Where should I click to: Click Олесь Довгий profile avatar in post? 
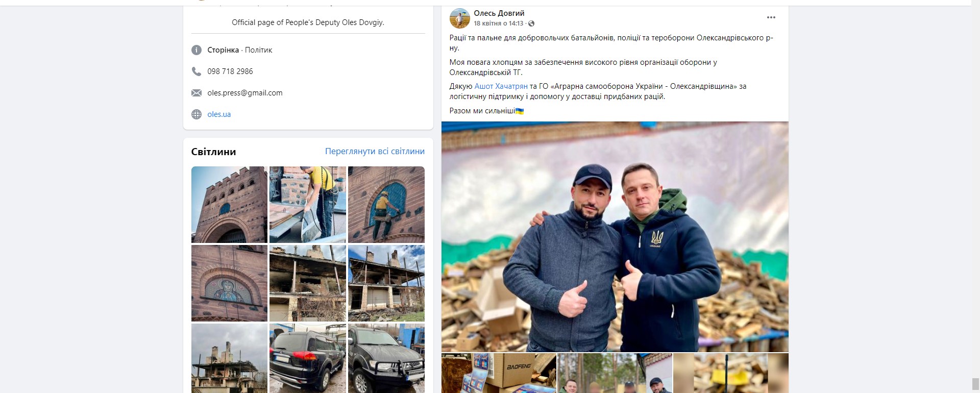pyautogui.click(x=459, y=18)
